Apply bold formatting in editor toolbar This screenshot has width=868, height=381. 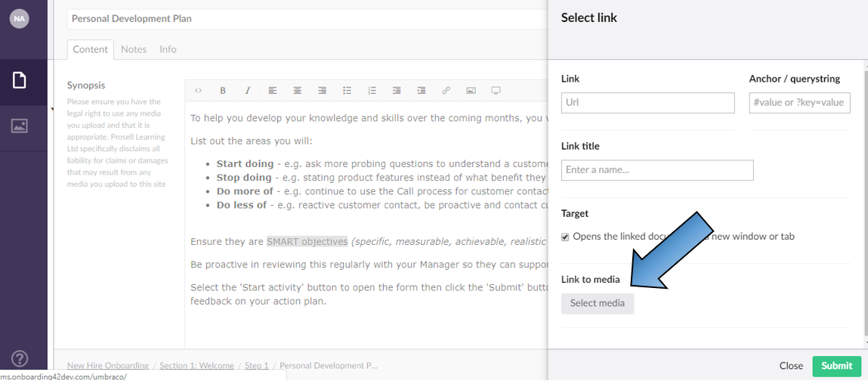click(x=223, y=90)
